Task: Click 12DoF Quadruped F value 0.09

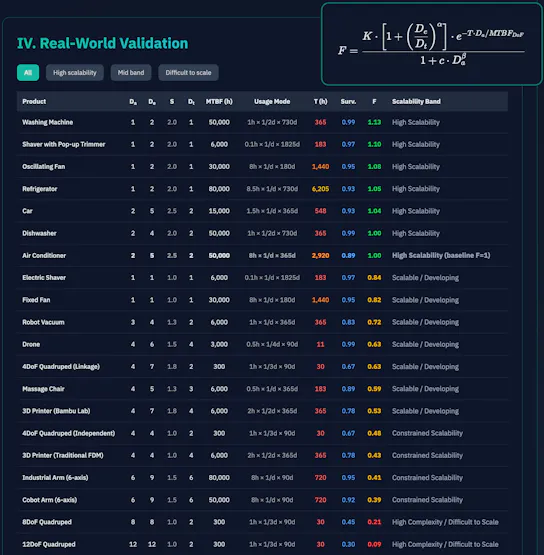Action: tap(374, 544)
